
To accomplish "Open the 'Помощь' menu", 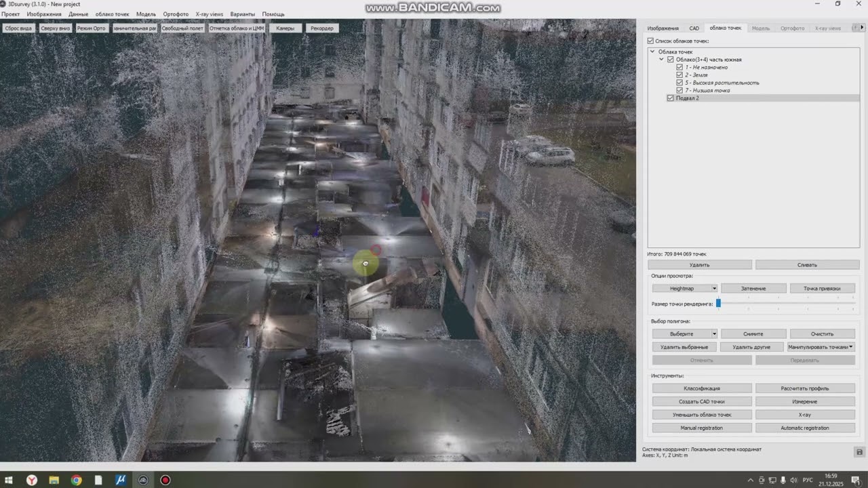I will click(273, 14).
